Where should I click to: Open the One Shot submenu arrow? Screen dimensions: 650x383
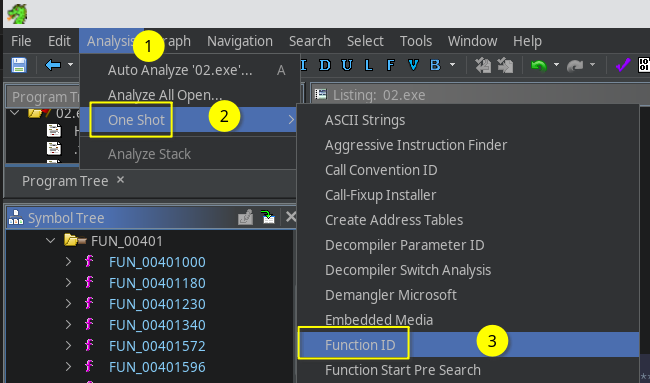point(291,120)
